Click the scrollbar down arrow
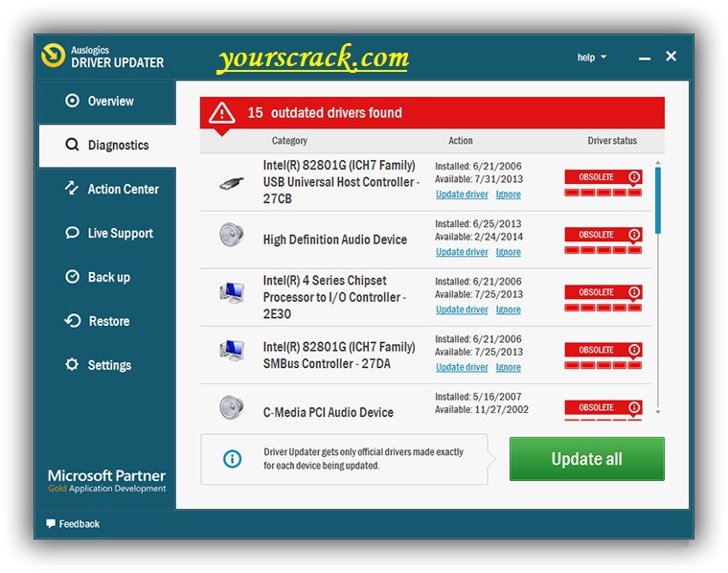The width and height of the screenshot is (728, 573). coord(657,411)
